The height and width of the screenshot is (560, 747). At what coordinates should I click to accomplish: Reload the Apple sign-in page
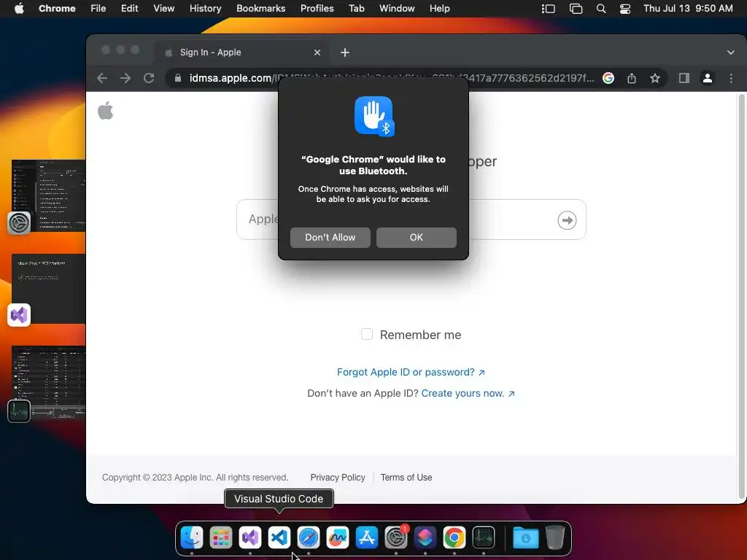pyautogui.click(x=149, y=78)
